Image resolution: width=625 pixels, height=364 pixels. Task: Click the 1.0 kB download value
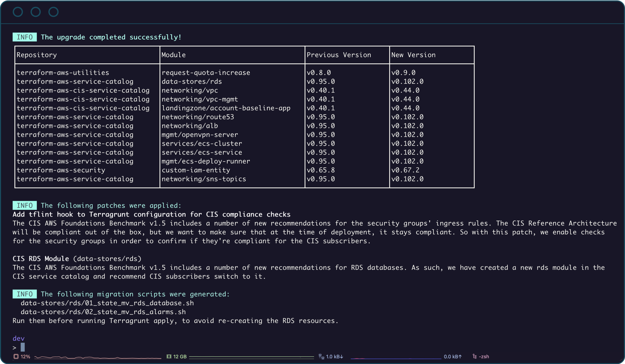pos(334,356)
